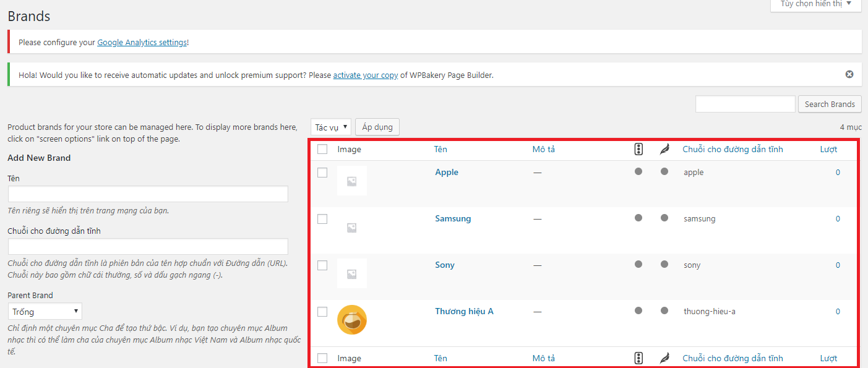Focus the Tên input field for new brand
The height and width of the screenshot is (368, 868).
148,194
